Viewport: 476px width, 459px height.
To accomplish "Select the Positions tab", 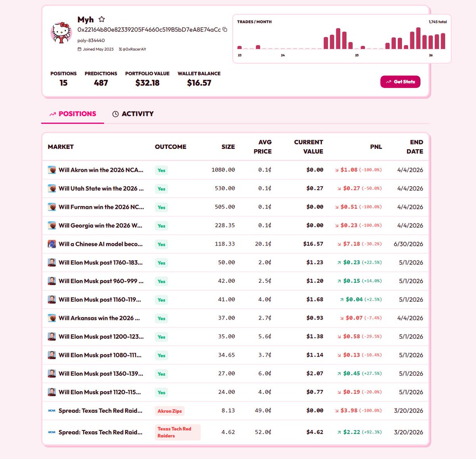I will [73, 114].
